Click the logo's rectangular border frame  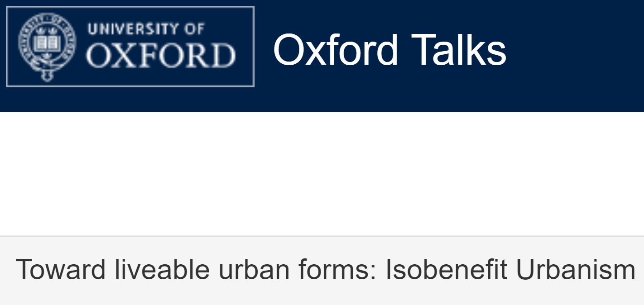[x=130, y=7]
